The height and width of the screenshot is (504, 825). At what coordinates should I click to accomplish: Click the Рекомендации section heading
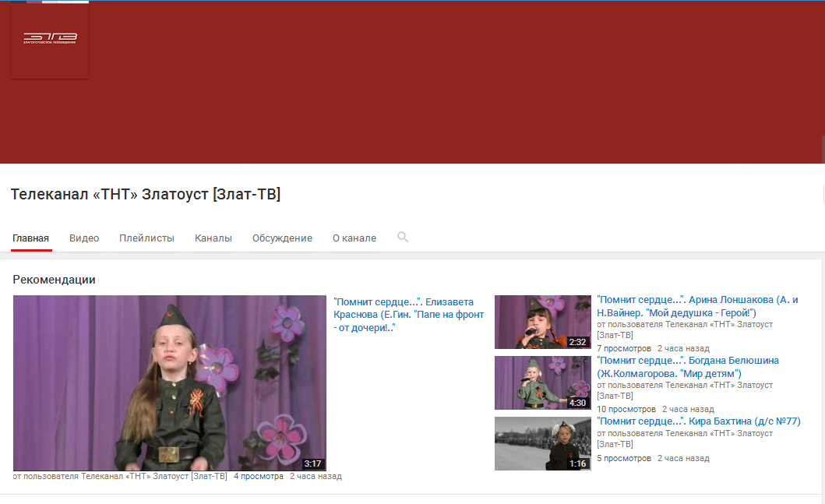[x=55, y=280]
